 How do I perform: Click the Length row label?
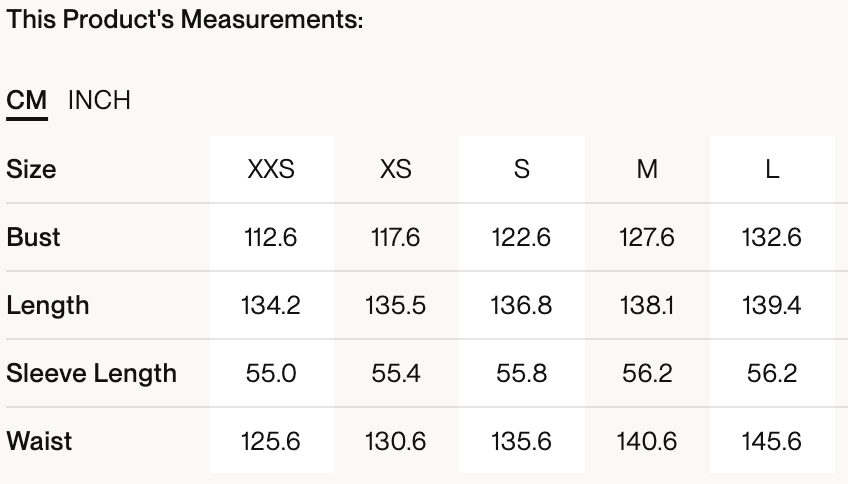click(48, 305)
